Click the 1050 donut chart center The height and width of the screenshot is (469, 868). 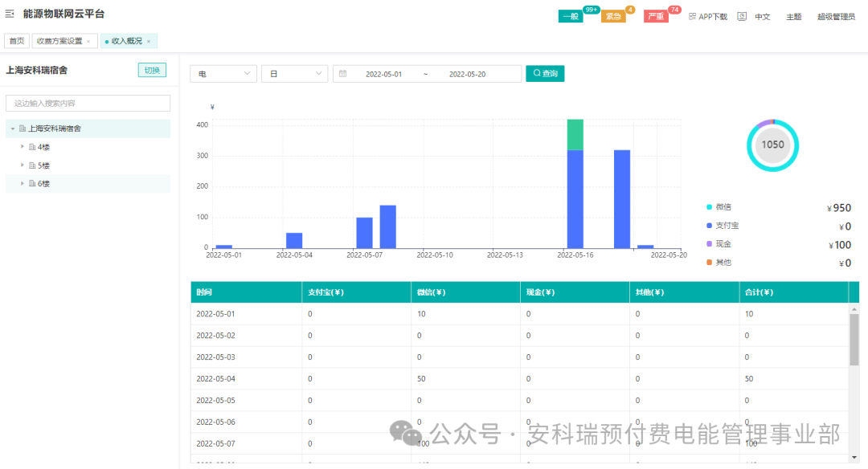773,145
